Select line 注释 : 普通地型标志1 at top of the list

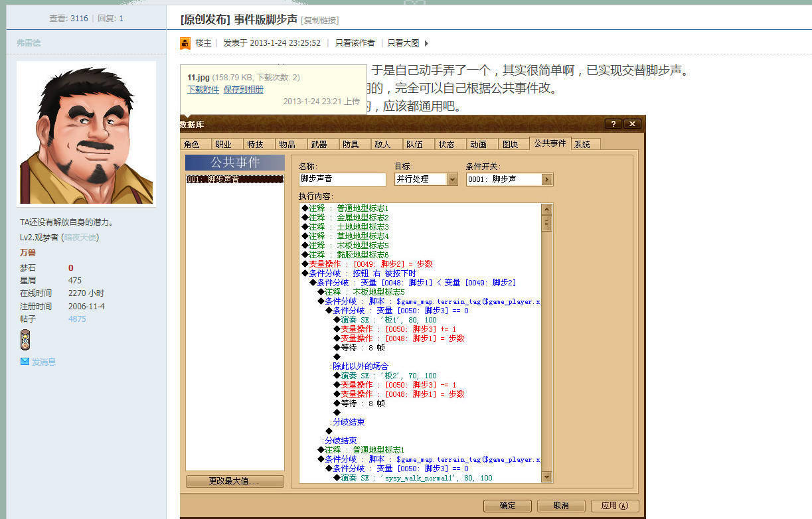tap(345, 208)
